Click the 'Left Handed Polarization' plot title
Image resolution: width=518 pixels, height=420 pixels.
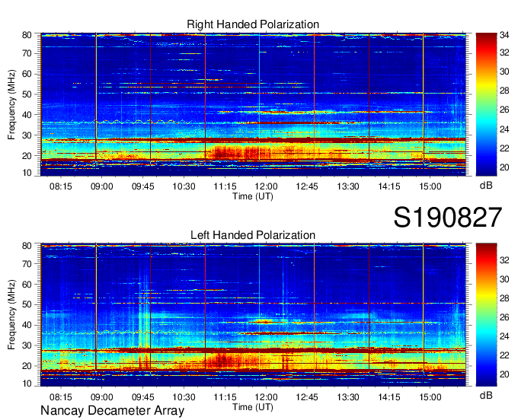253,235
